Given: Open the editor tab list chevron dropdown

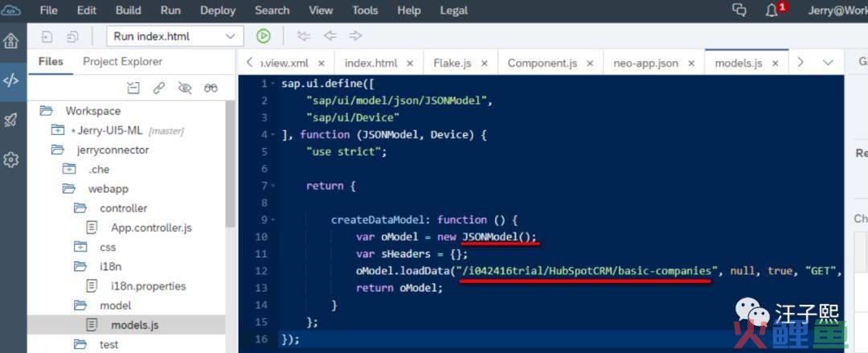Looking at the screenshot, I should coord(828,63).
